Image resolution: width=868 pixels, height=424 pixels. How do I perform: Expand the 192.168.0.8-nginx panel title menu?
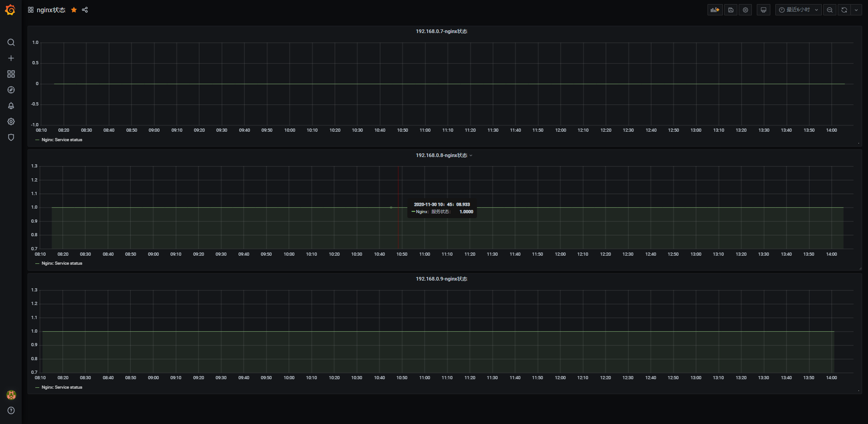pos(444,155)
